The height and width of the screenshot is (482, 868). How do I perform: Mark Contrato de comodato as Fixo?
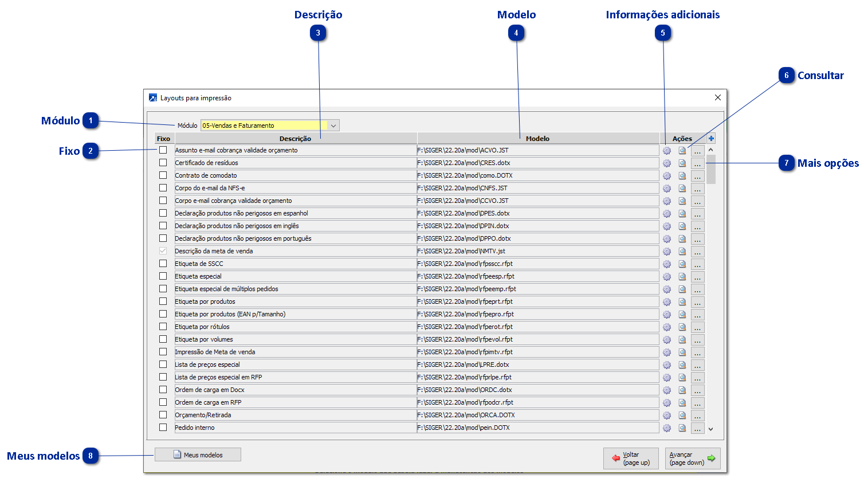[x=163, y=175]
